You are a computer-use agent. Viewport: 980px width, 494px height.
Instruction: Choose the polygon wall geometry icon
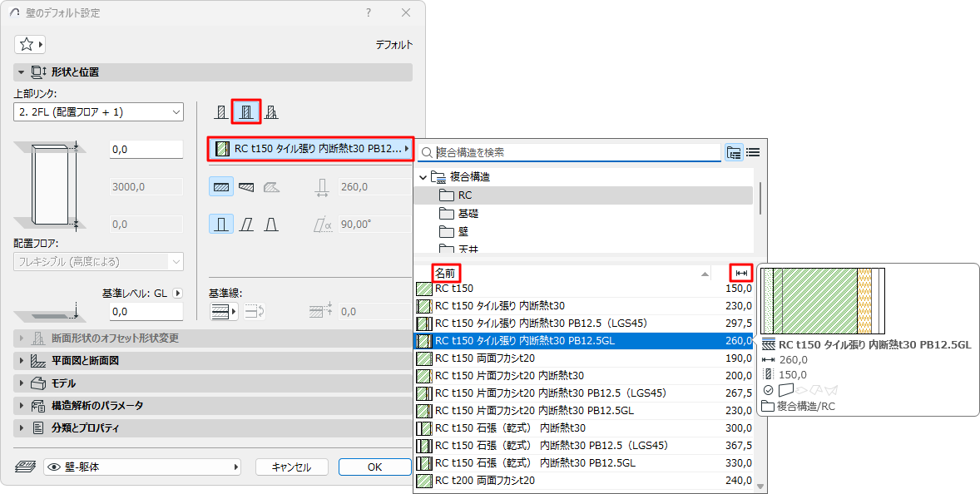pyautogui.click(x=271, y=186)
